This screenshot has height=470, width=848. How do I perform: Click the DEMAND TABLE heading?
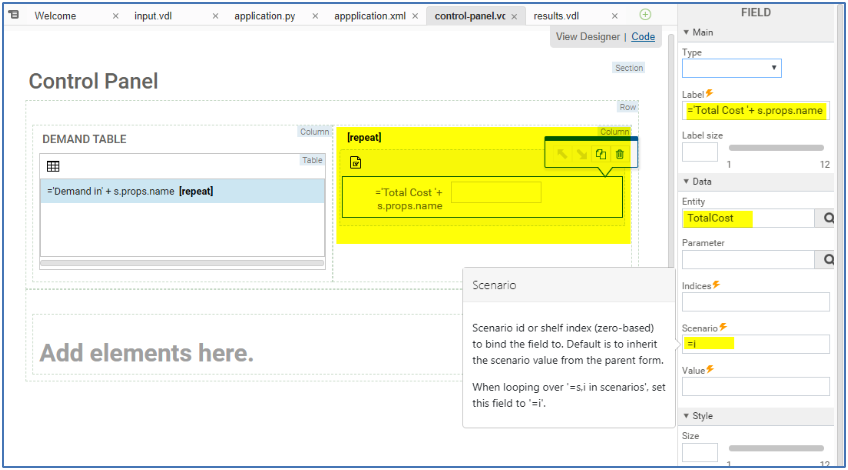(x=84, y=140)
